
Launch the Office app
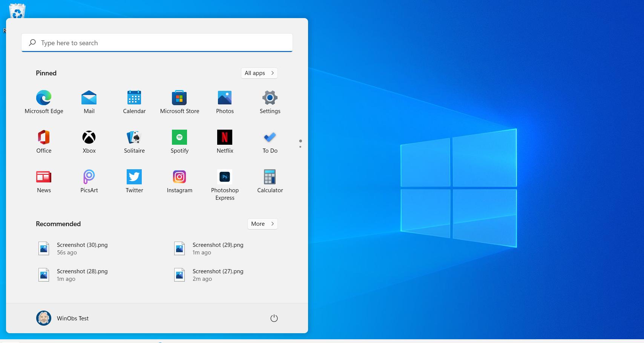point(44,142)
